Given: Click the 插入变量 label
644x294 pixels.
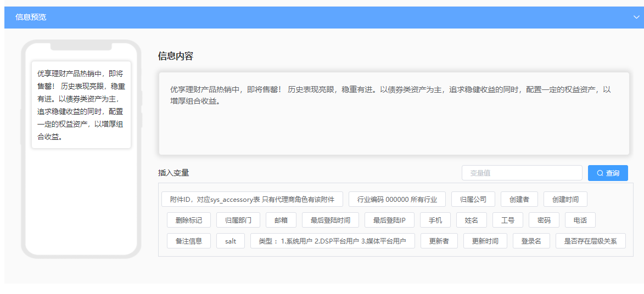Looking at the screenshot, I should tap(173, 173).
